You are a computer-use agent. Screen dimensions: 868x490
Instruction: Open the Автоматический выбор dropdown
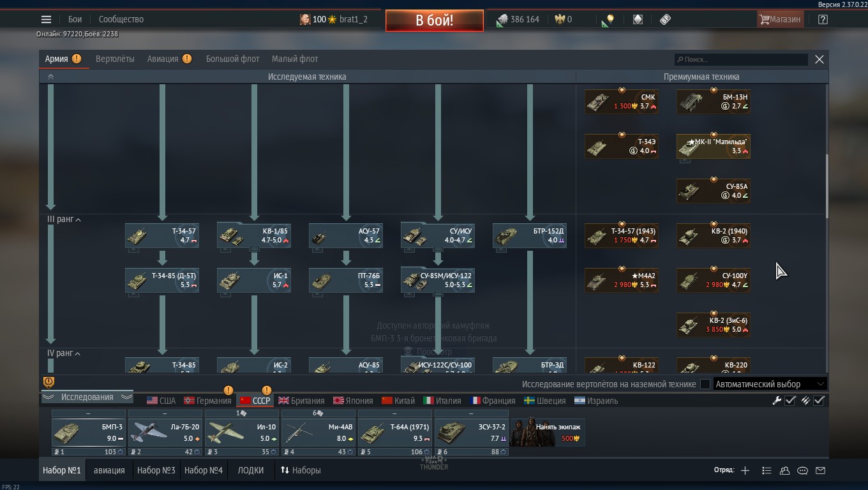coord(770,384)
